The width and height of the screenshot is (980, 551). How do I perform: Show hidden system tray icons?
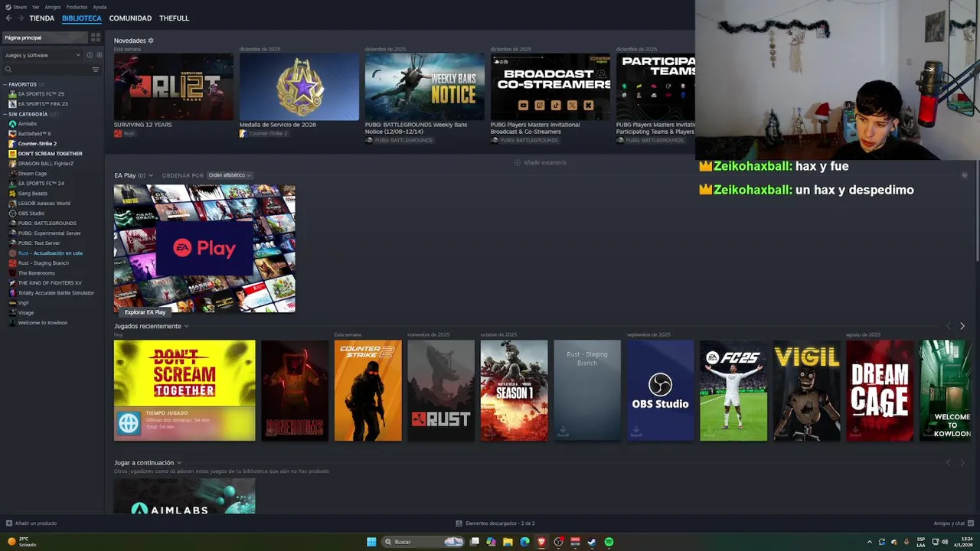click(869, 542)
